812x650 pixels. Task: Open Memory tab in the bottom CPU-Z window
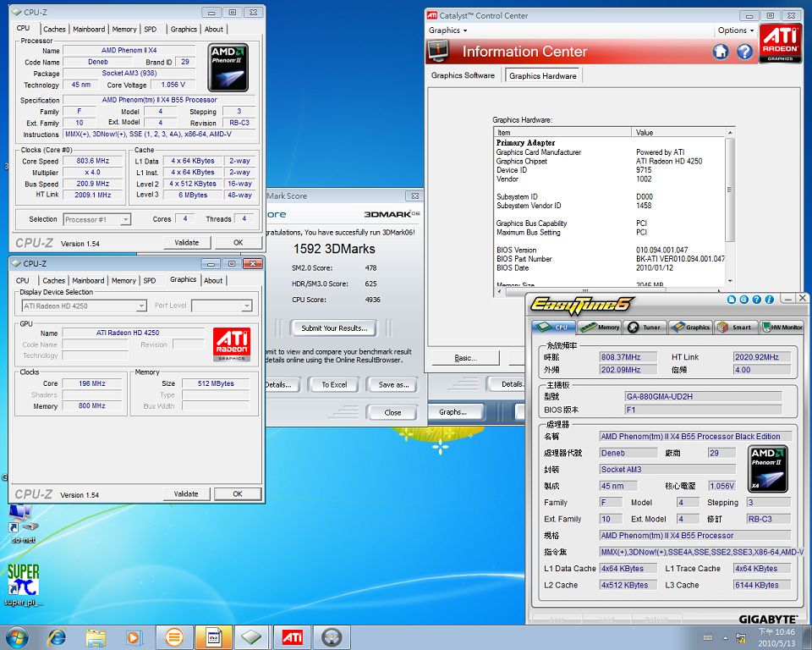click(123, 280)
